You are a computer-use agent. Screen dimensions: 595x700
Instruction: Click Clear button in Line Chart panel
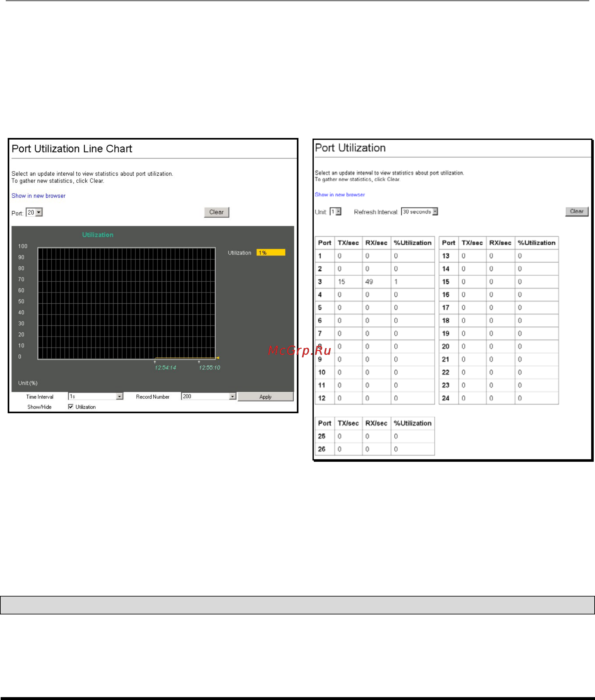(217, 212)
